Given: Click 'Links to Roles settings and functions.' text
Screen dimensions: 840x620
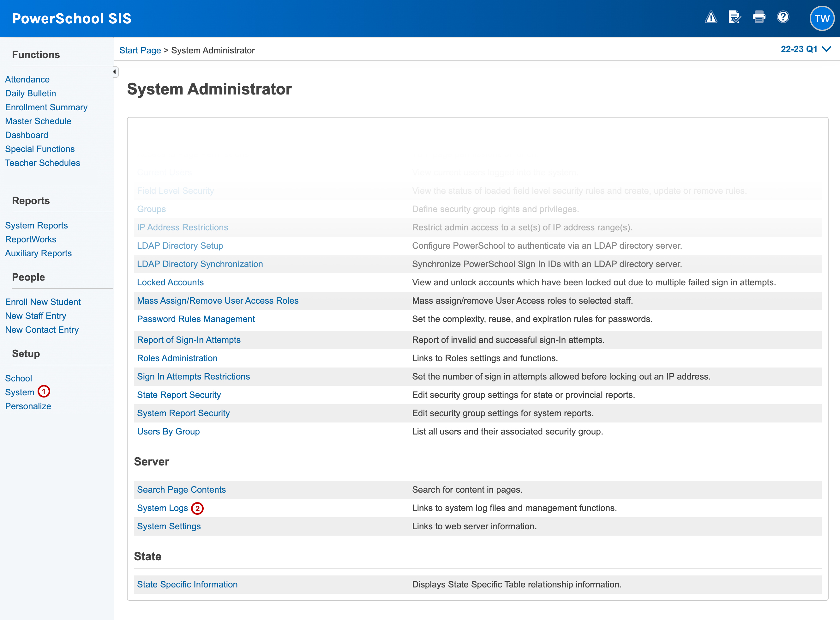Looking at the screenshot, I should (x=485, y=358).
